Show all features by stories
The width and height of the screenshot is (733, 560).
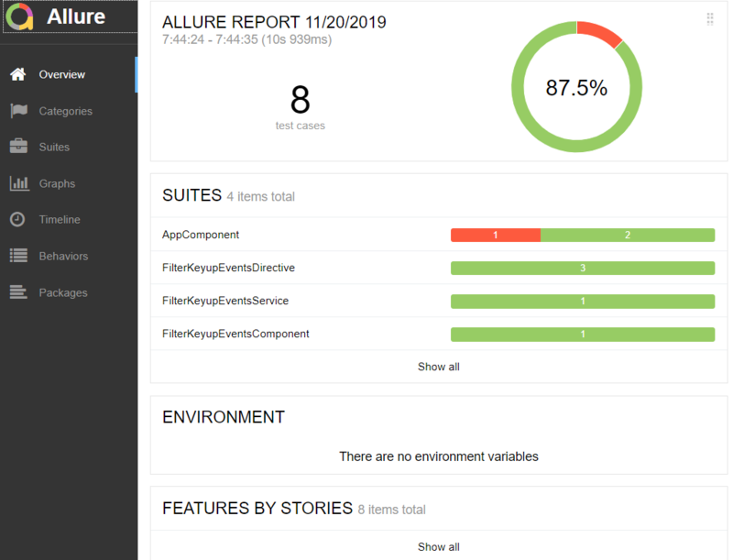(439, 547)
